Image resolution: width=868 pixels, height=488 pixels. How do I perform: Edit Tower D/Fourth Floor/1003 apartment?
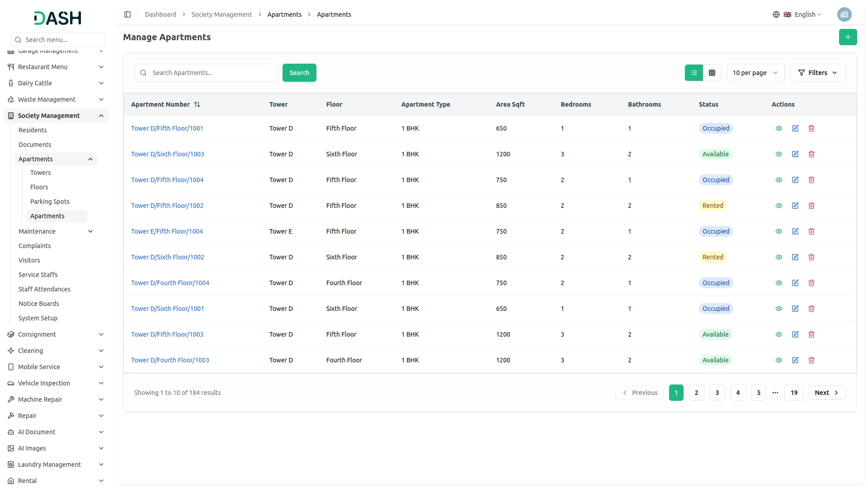click(795, 360)
